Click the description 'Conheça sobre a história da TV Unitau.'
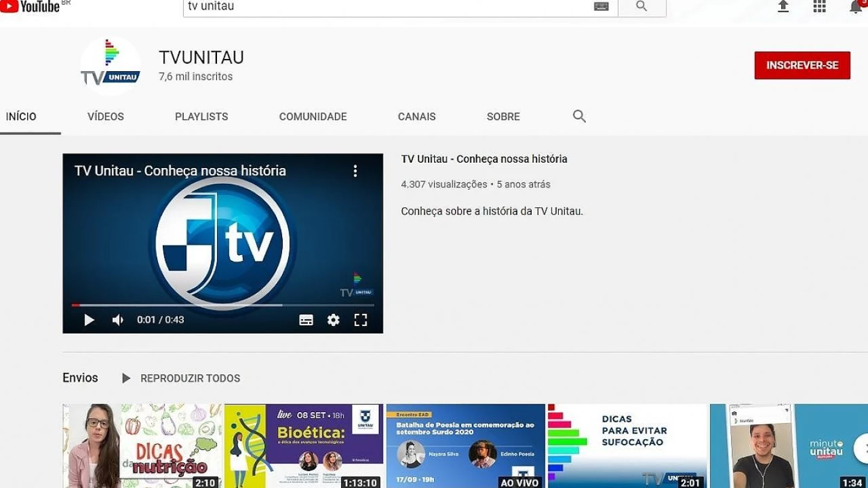Screen dimensions: 868x488 492,211
